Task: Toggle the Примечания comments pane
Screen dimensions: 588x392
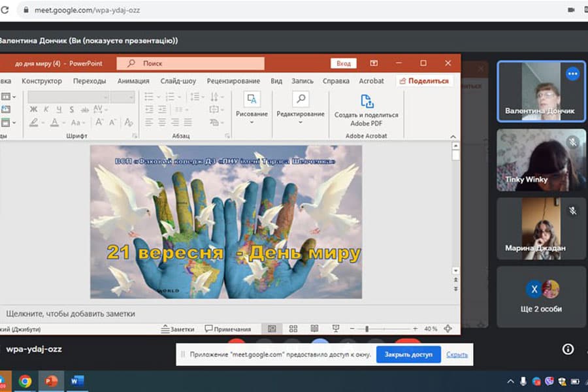Action: [x=228, y=329]
